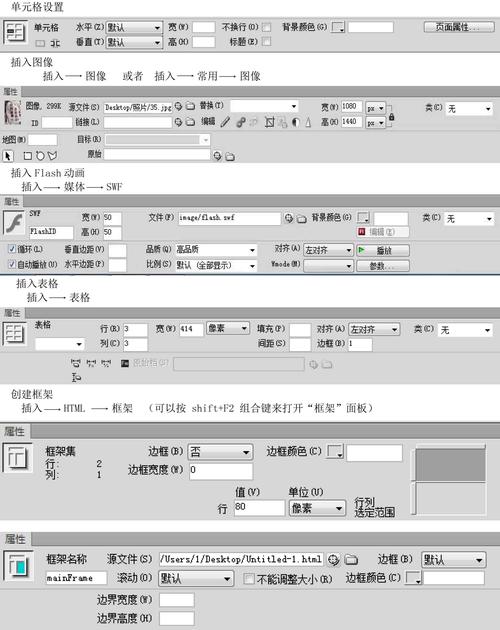This screenshot has width=500, height=630.
Task: Click the 播放 play button for SWF
Action: coord(383,250)
